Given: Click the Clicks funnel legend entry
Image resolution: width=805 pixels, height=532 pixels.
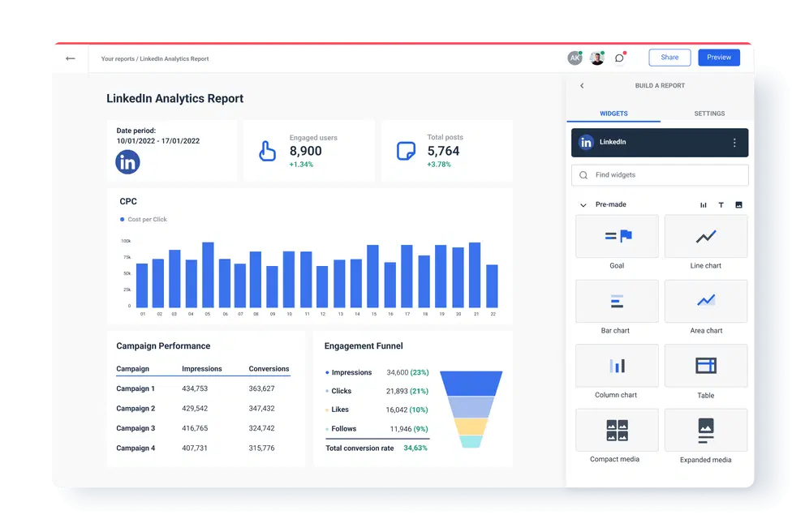Looking at the screenshot, I should pyautogui.click(x=339, y=391).
